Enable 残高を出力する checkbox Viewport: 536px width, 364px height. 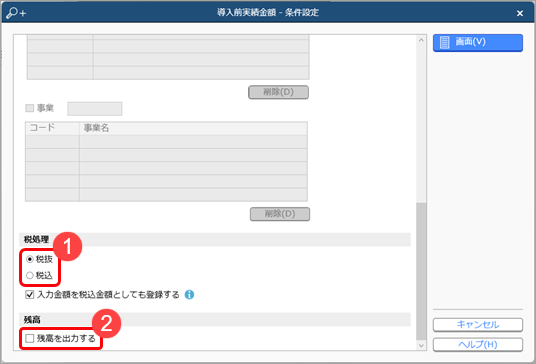point(30,338)
